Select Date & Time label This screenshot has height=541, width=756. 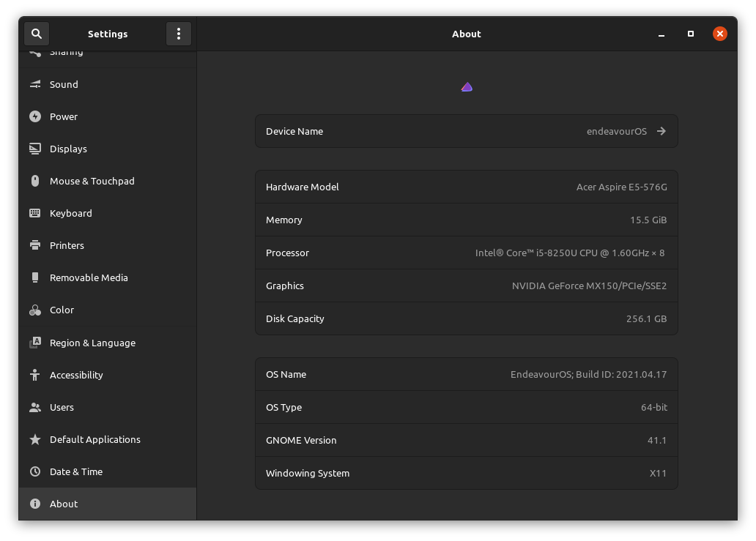76,471
